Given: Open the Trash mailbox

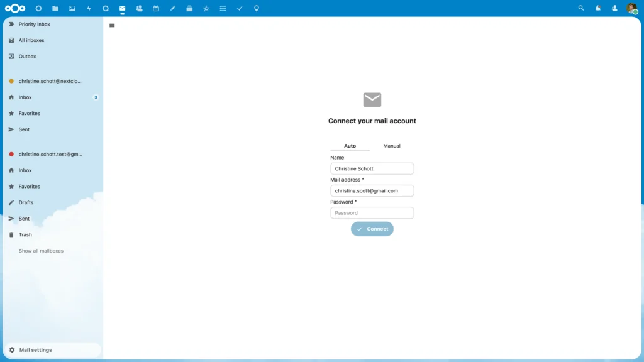Looking at the screenshot, I should [53, 235].
